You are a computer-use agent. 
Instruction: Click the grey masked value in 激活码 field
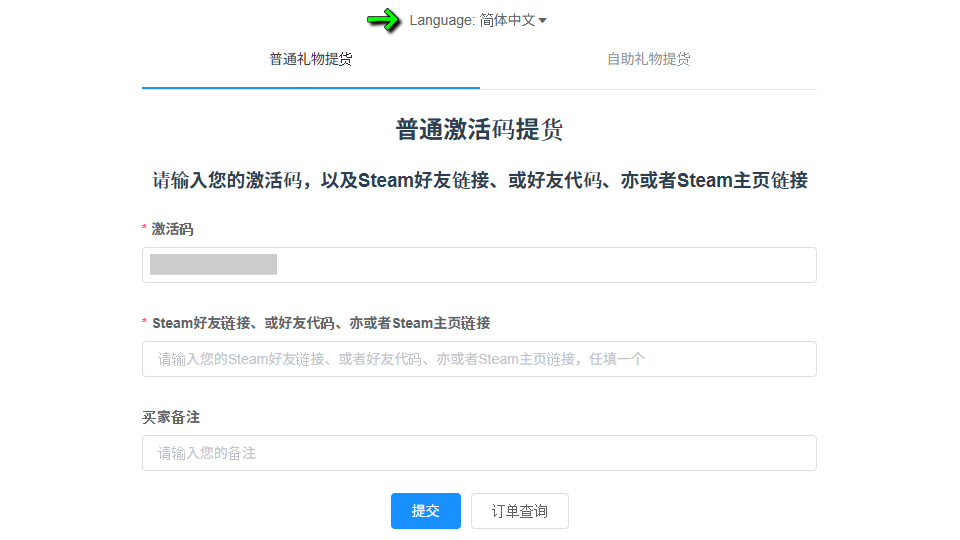(213, 265)
